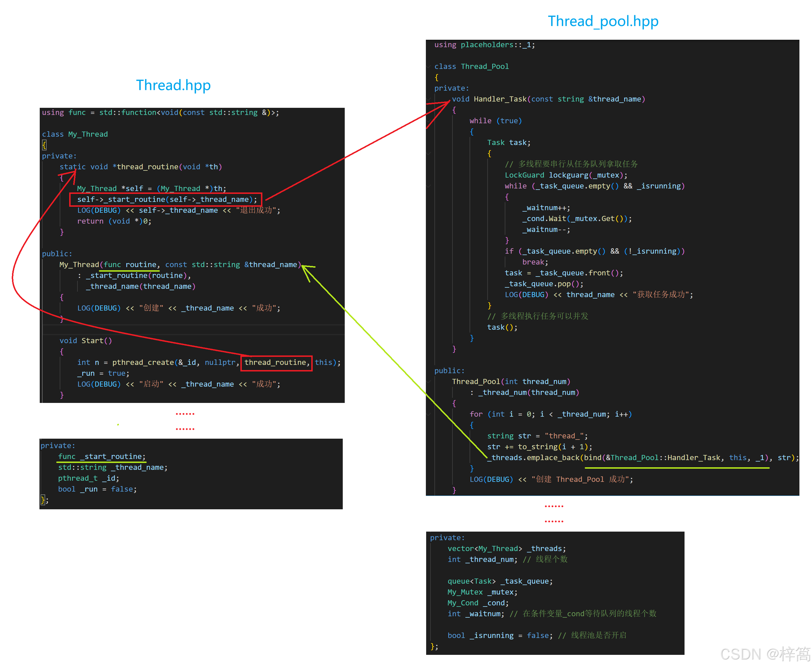The height and width of the screenshot is (668, 812).
Task: Click the My_Thread constructor func routine parameter
Action: point(130,265)
